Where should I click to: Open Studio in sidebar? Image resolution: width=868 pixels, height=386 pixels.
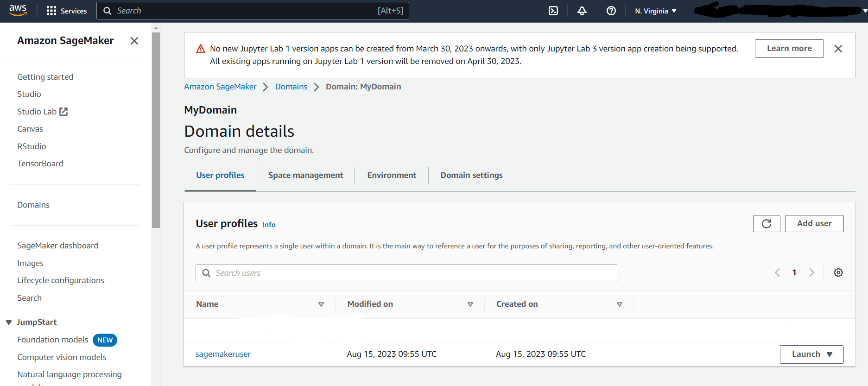(x=29, y=94)
